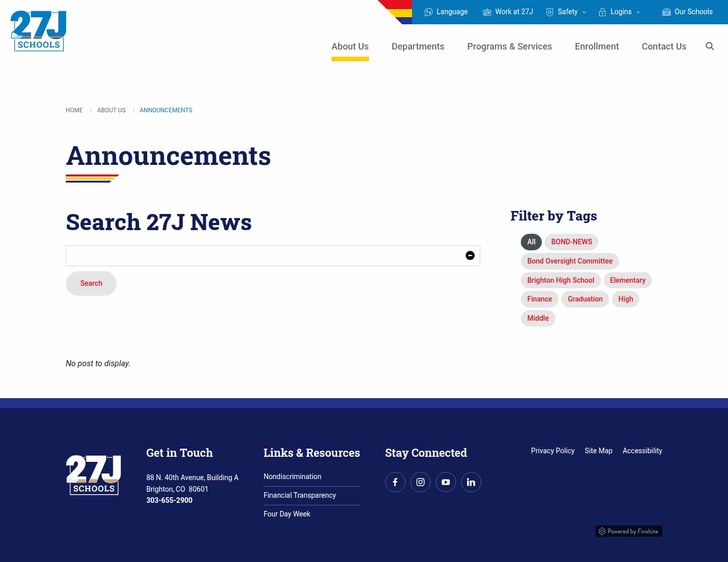Click the 27J Schools header logo

(x=38, y=31)
